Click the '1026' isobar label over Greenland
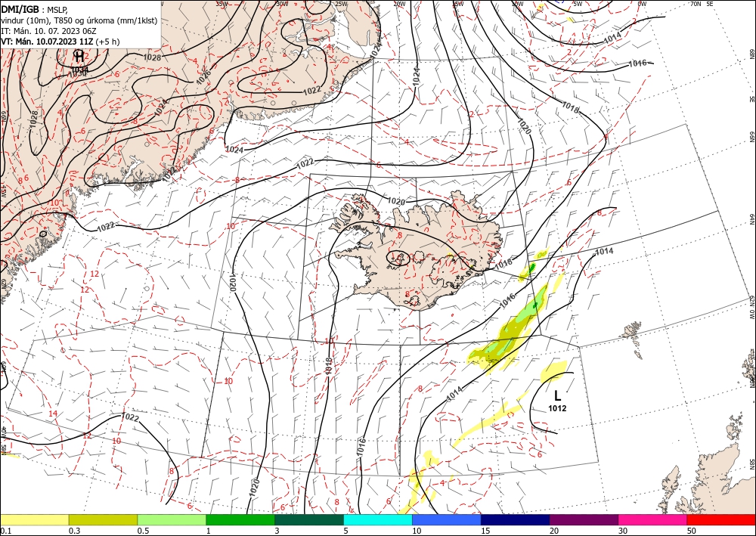This screenshot has height=536, width=756. 204,77
